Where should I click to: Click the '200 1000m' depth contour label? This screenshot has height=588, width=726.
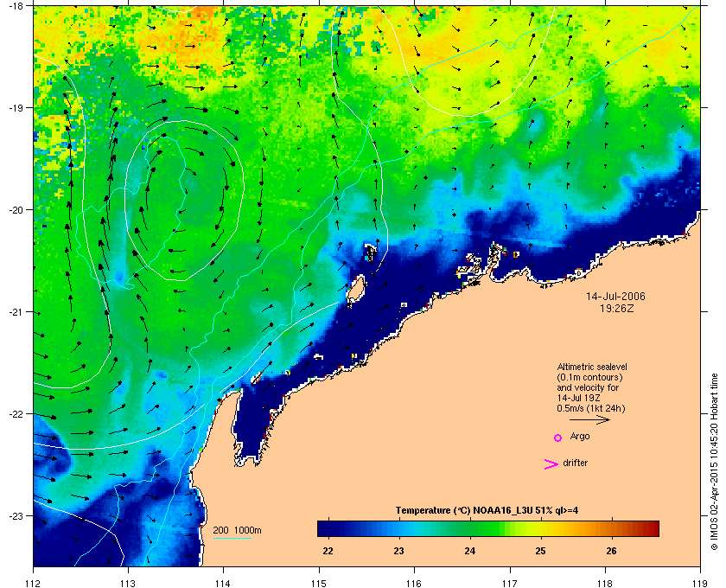[x=237, y=531]
